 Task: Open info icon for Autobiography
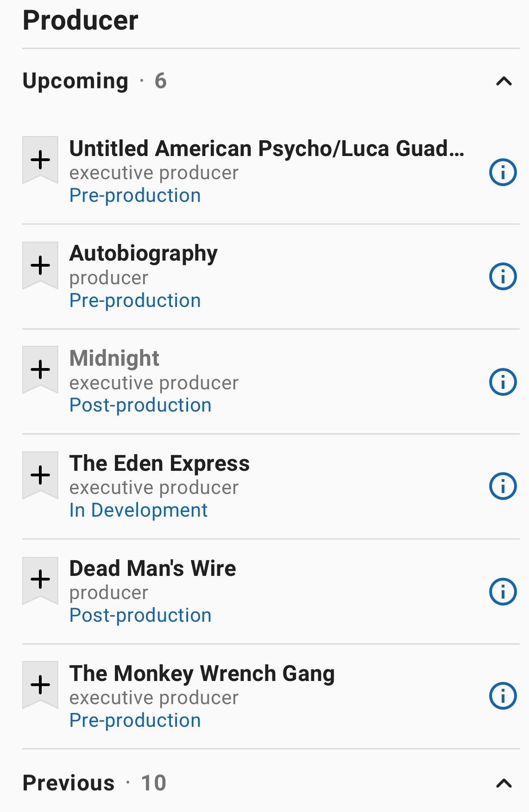(503, 277)
